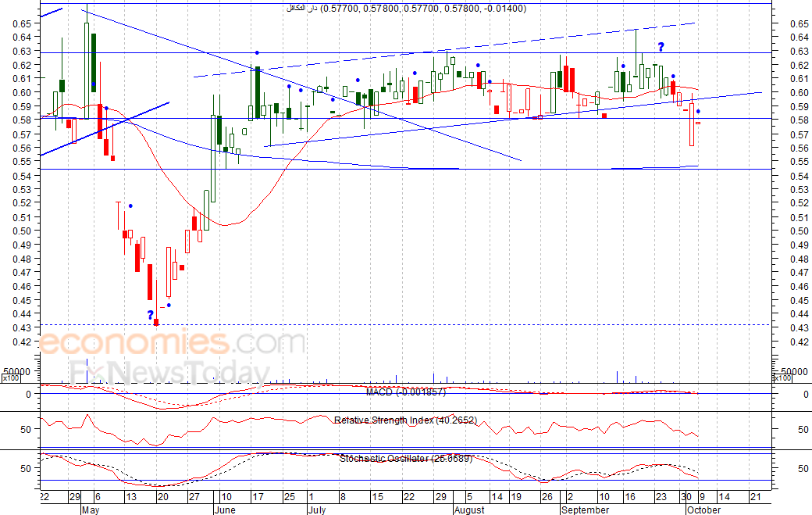Viewport: 812px width, 515px height.
Task: Click the 50000 volume label on left axis
Action: (18, 371)
